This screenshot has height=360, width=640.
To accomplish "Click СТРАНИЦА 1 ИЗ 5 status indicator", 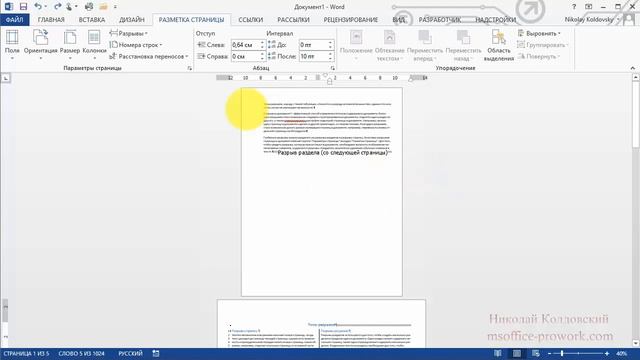I will [x=26, y=353].
